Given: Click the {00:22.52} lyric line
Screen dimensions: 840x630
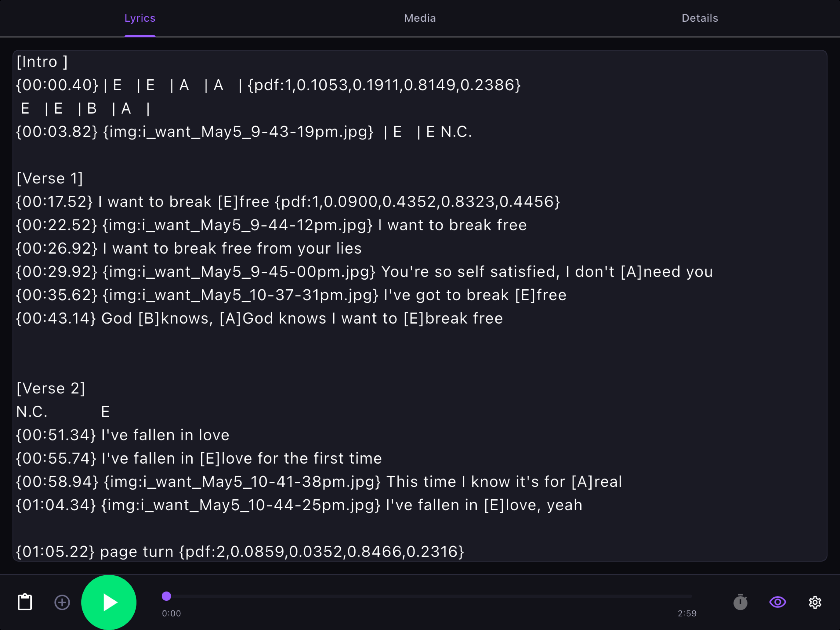Looking at the screenshot, I should 271,225.
